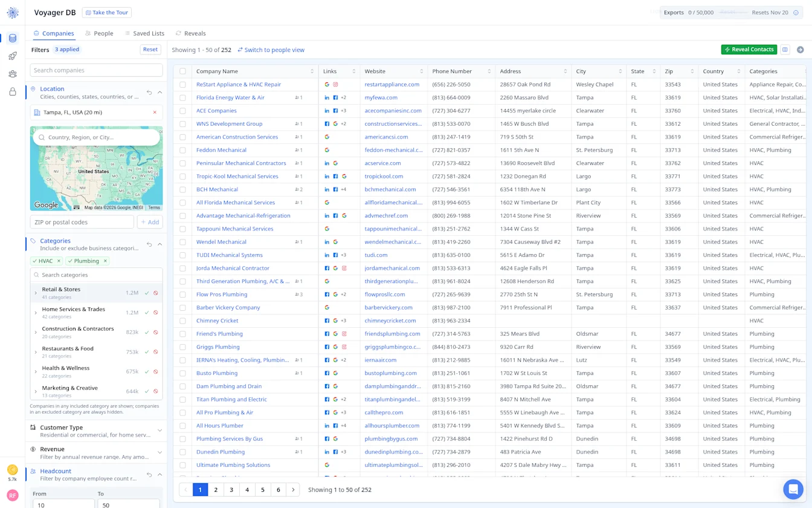Tick the checkbox for ACE Companies
This screenshot has width=812, height=508.
183,111
